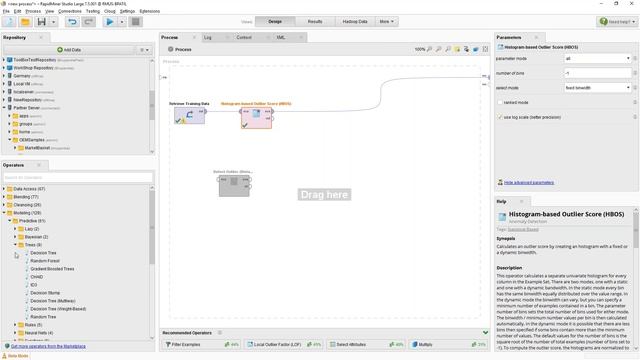This screenshot has height=360, width=640.
Task: Collapse the Partner Server repository
Action: [x=4, y=108]
